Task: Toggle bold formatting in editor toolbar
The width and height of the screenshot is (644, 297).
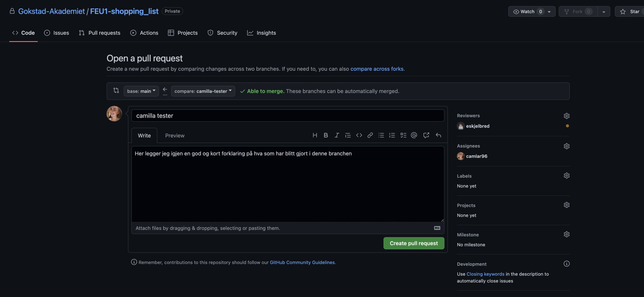Action: click(326, 135)
